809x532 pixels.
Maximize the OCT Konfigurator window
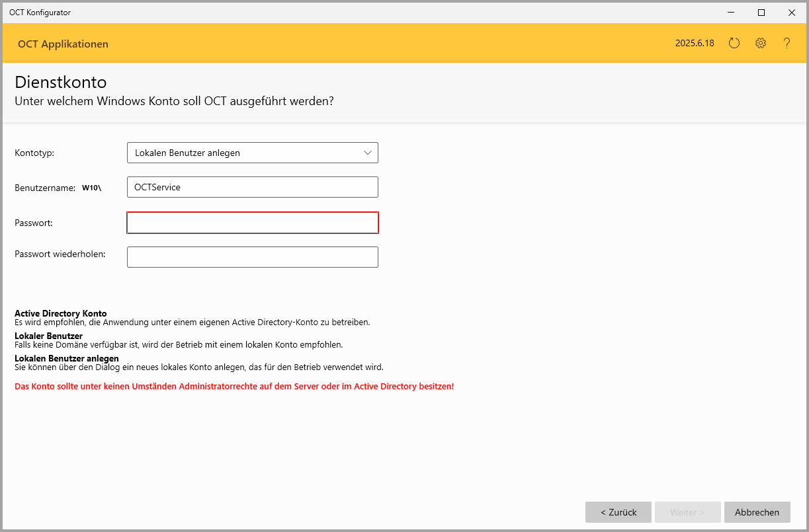click(x=761, y=13)
